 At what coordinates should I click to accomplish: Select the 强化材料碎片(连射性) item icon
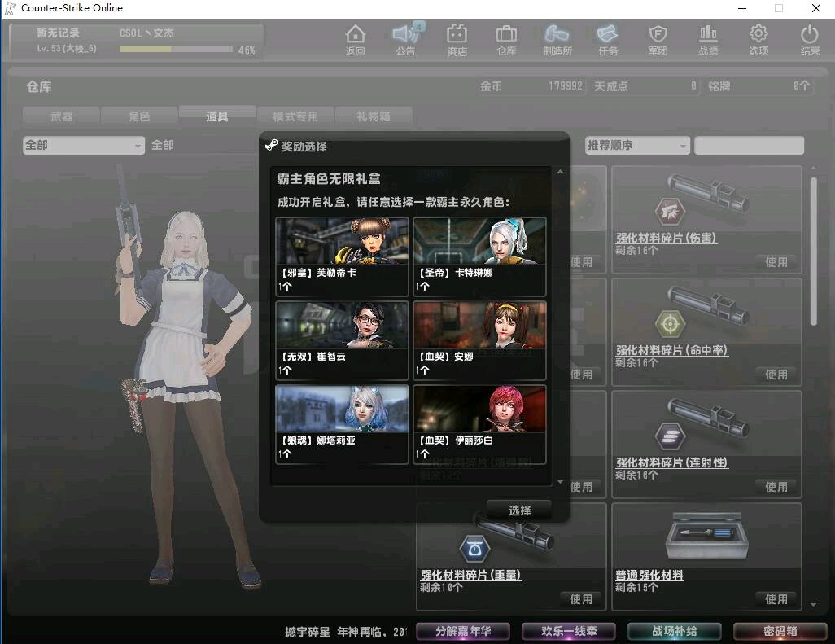[x=706, y=423]
